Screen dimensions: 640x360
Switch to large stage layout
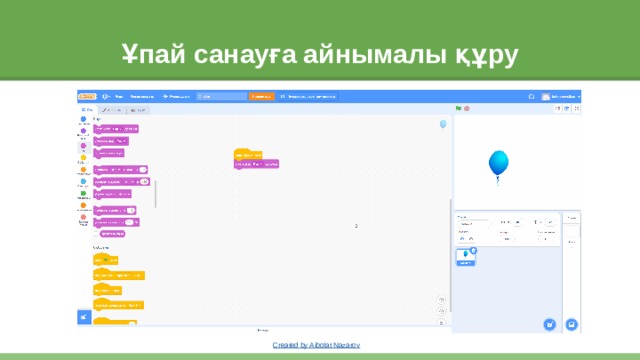pos(567,109)
